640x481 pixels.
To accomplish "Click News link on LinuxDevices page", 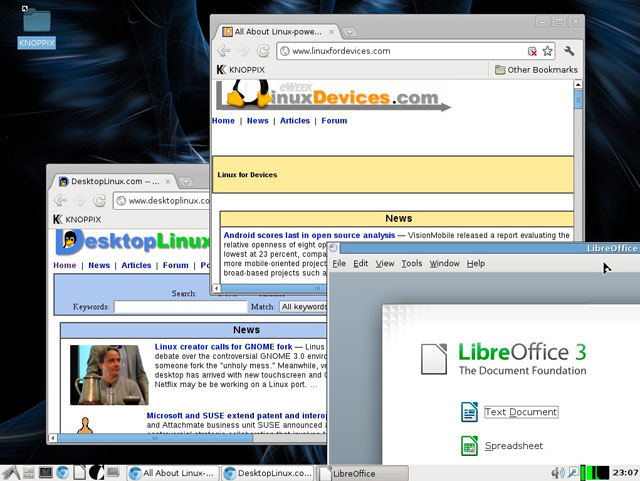I will pyautogui.click(x=258, y=121).
